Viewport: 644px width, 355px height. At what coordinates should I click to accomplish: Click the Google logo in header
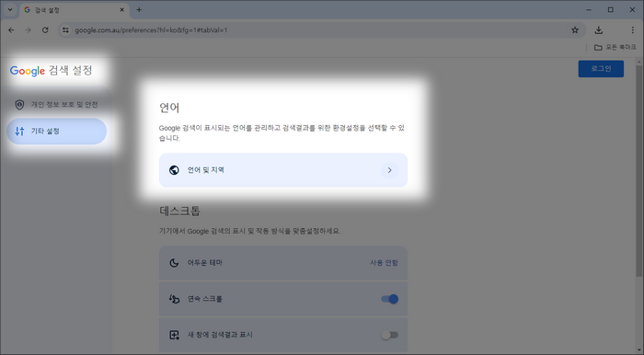click(28, 71)
